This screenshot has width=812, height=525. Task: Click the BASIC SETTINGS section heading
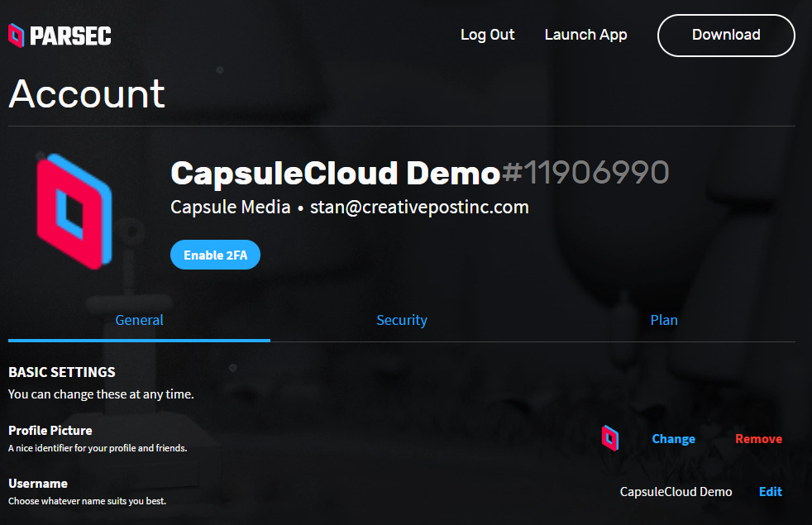62,372
